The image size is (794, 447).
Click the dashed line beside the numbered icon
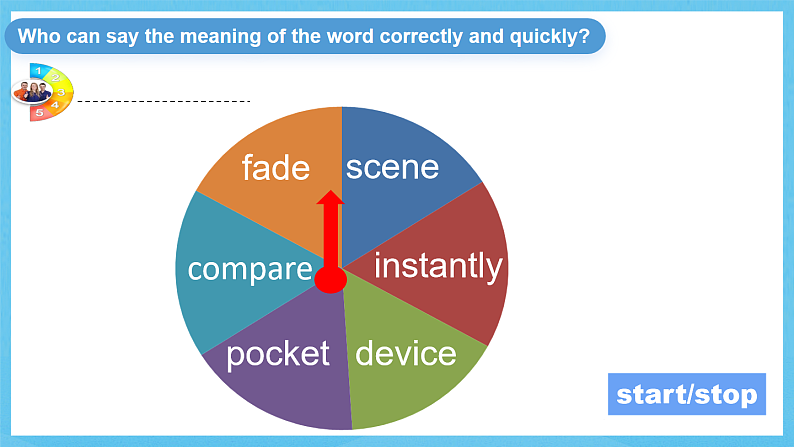pyautogui.click(x=163, y=101)
